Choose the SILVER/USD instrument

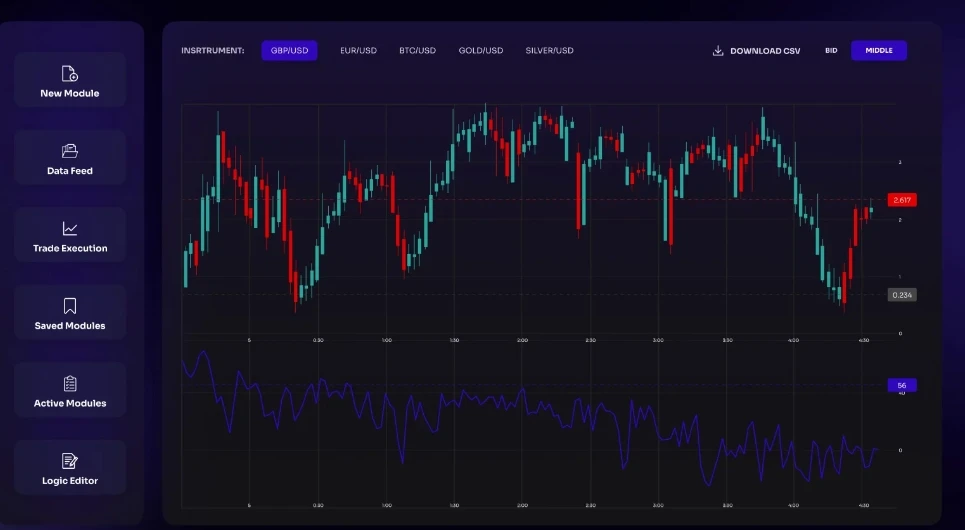549,51
